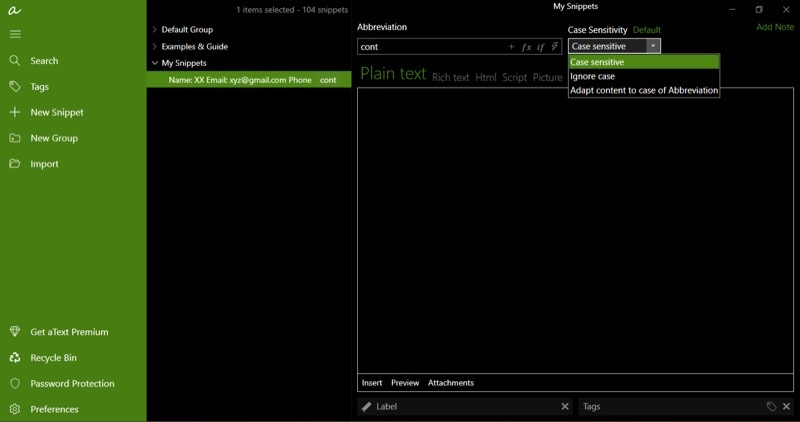Expand the Default Group chevron

(x=154, y=30)
